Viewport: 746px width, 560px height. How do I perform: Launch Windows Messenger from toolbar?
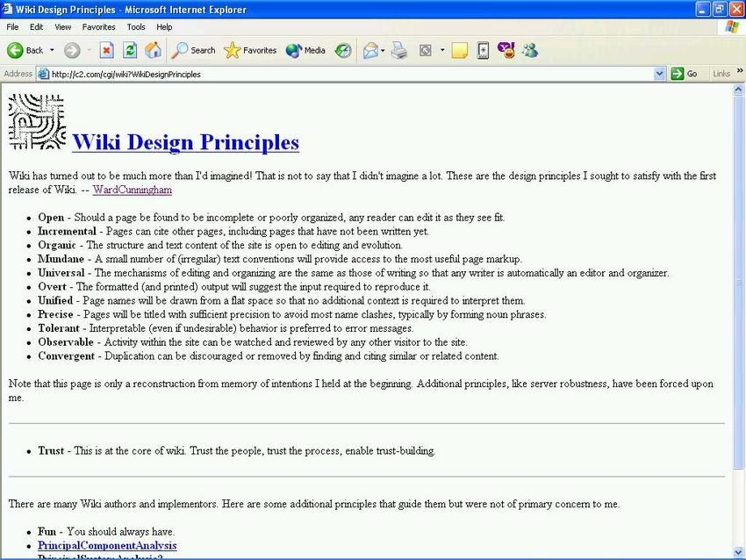[x=530, y=50]
